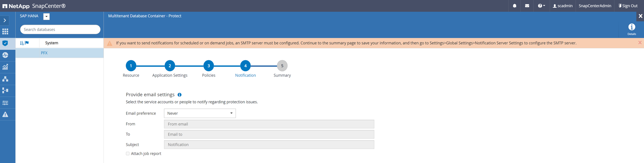Screen dimensions: 644x163
Task: Open the Monitor activity icon
Action: [5, 55]
